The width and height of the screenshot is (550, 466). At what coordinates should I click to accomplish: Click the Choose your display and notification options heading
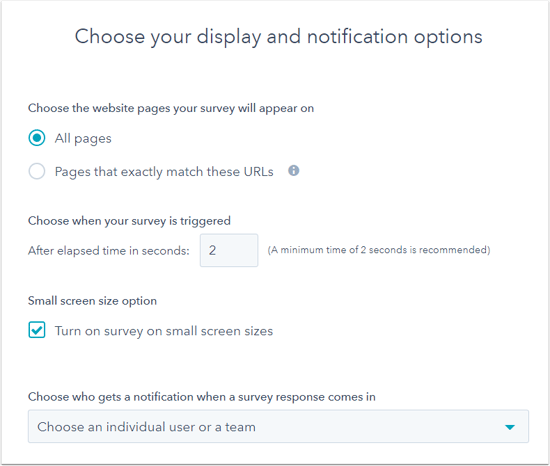tap(279, 37)
